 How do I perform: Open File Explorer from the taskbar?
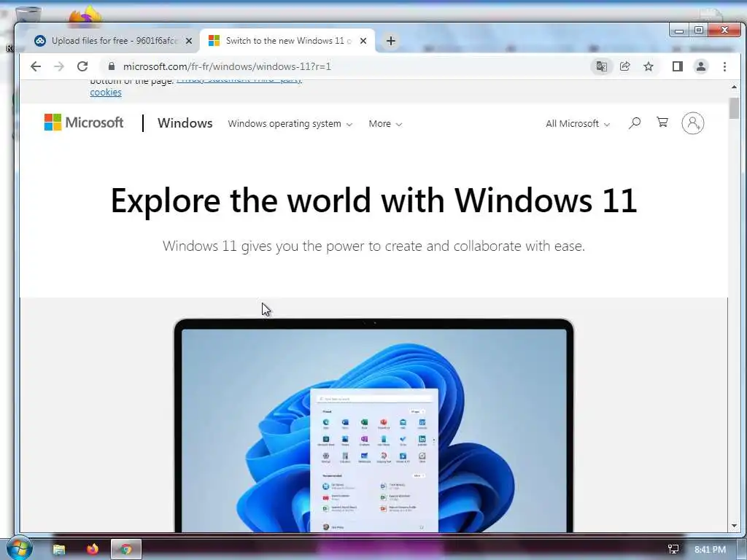(59, 550)
